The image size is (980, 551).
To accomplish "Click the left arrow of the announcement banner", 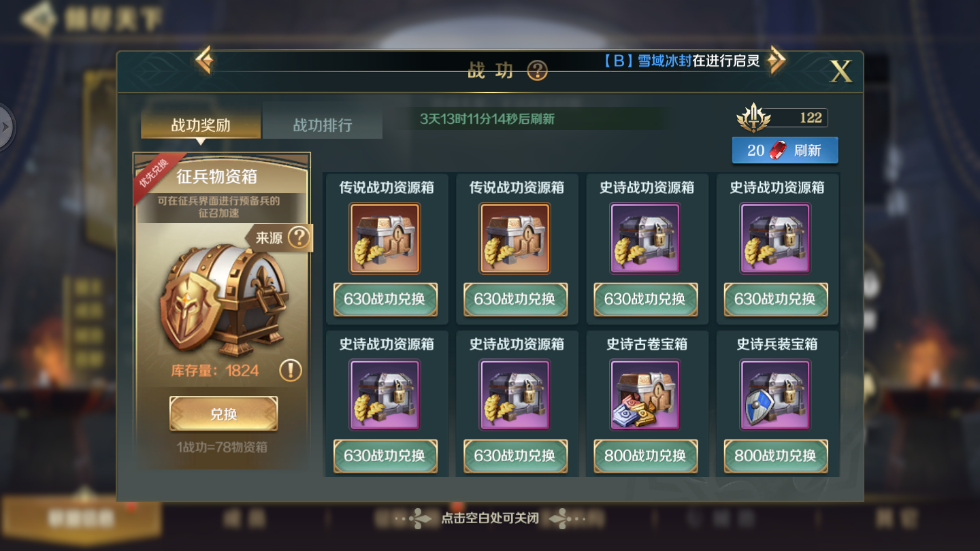I will click(x=204, y=61).
